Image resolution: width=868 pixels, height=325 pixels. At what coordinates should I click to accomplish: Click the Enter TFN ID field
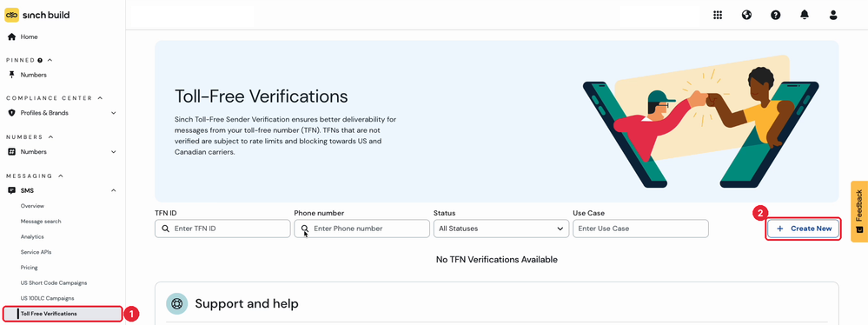tap(222, 229)
